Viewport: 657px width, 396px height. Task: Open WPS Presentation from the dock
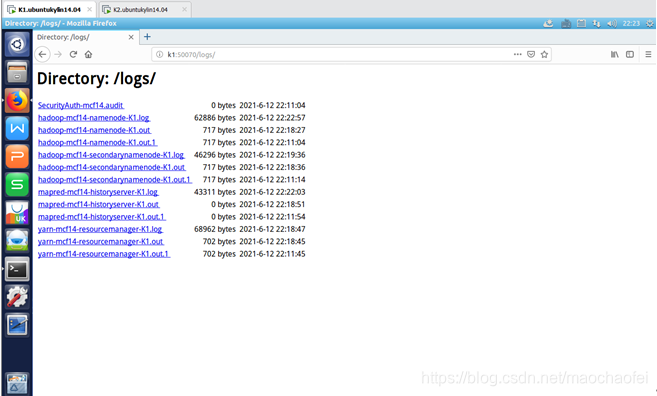click(x=17, y=156)
